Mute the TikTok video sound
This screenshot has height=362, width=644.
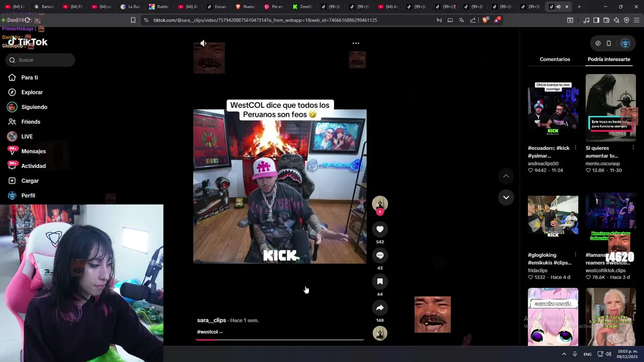(x=203, y=43)
